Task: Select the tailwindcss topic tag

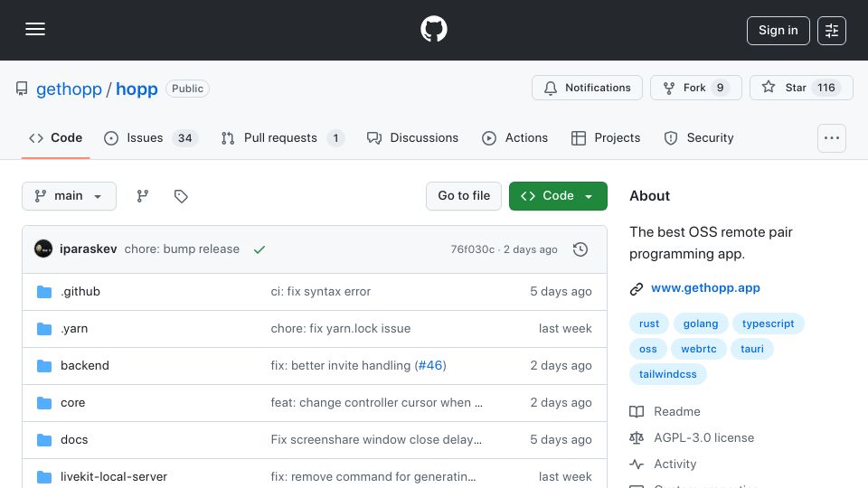Action: 667,374
